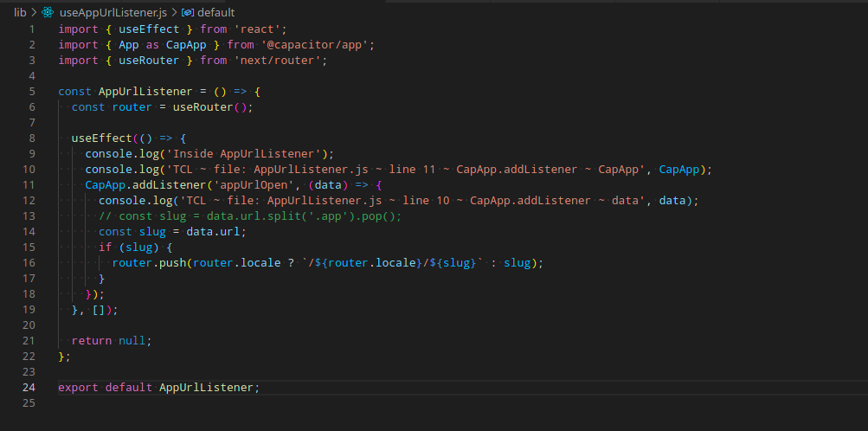Click line number 1 in the gutter
Screen dimensions: 868x431
(31, 29)
